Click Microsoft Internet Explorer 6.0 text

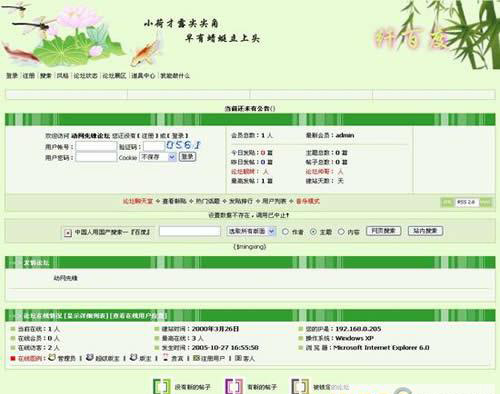point(381,348)
